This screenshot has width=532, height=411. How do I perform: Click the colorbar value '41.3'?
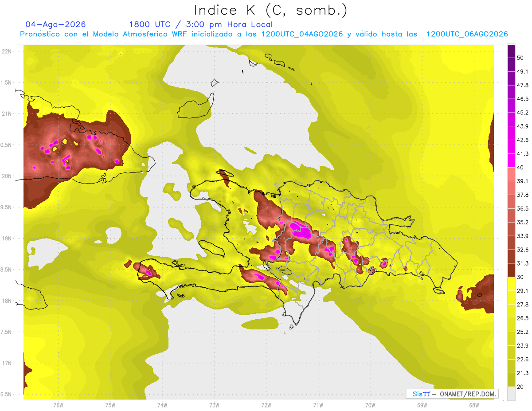tap(523, 154)
